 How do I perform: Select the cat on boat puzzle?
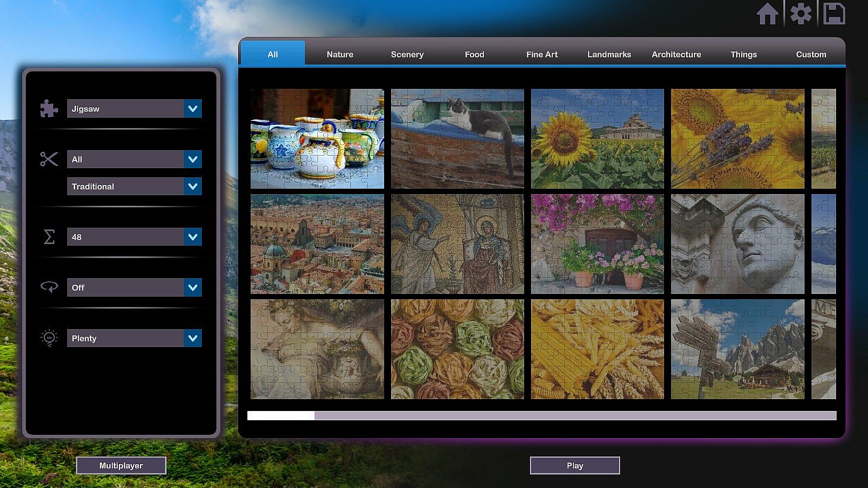tap(457, 139)
